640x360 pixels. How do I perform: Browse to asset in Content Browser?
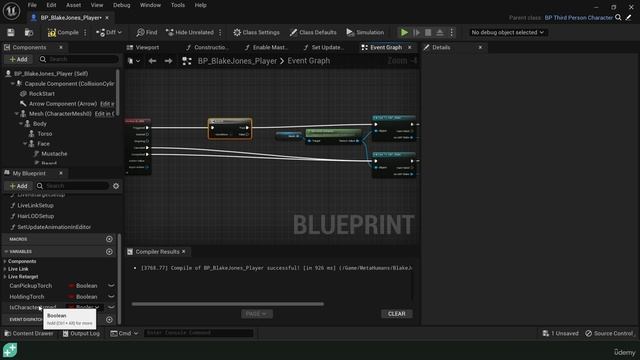click(29, 32)
